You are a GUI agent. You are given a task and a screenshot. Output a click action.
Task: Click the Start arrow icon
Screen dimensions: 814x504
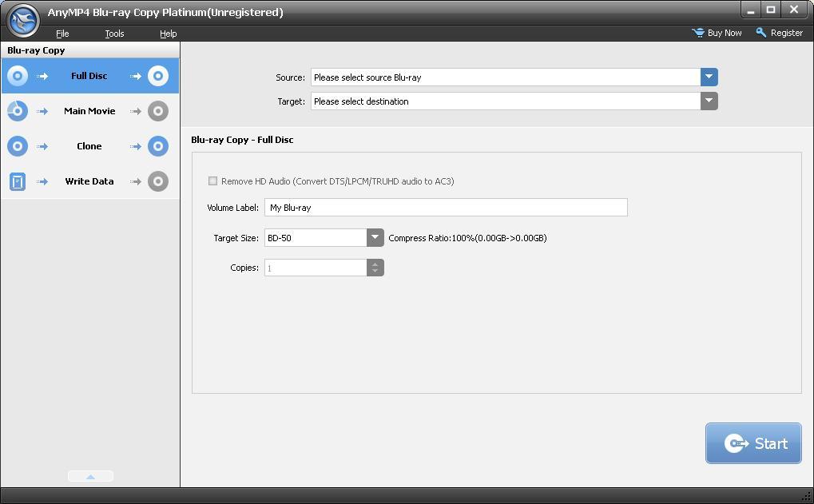pyautogui.click(x=736, y=442)
